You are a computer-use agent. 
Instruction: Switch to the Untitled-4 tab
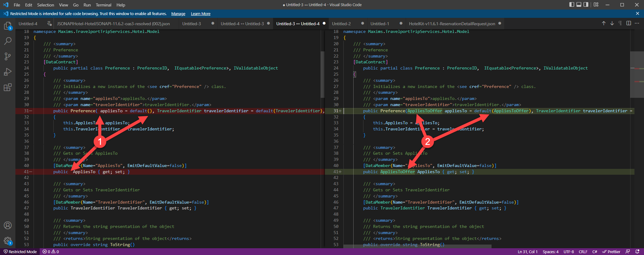(x=28, y=24)
